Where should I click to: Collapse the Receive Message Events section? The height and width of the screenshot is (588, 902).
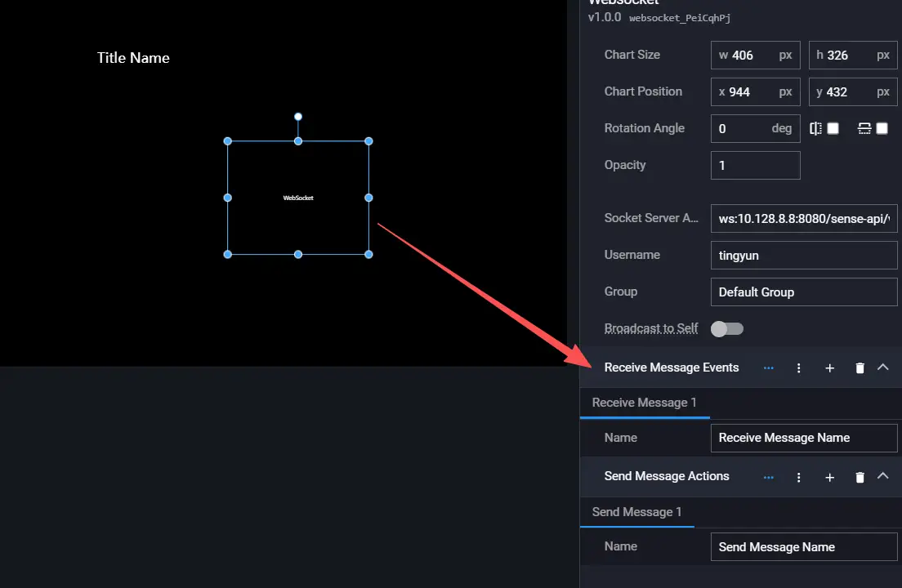click(x=882, y=367)
